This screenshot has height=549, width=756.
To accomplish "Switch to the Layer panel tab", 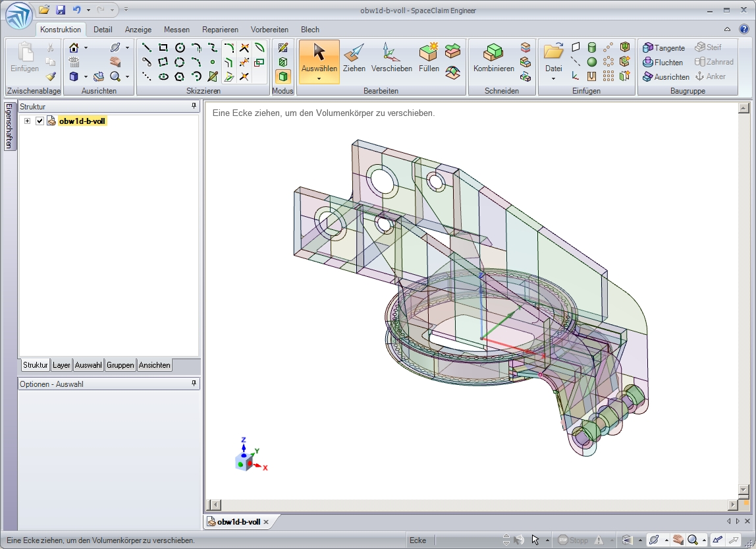I will [61, 365].
